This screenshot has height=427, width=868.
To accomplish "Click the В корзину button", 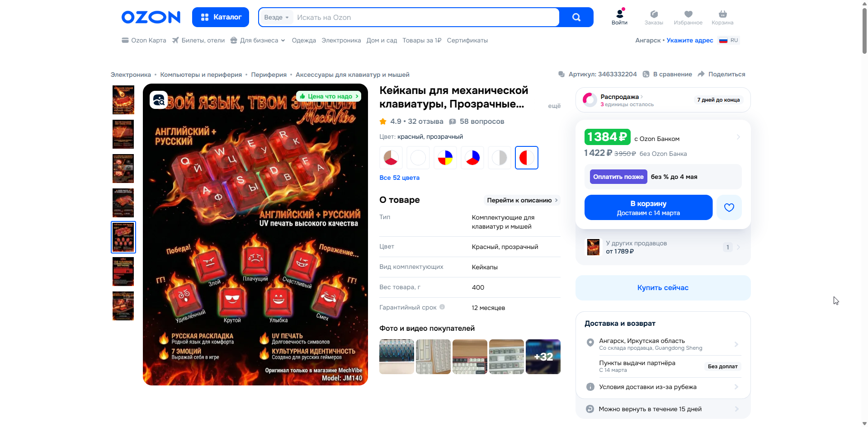I will click(x=648, y=207).
